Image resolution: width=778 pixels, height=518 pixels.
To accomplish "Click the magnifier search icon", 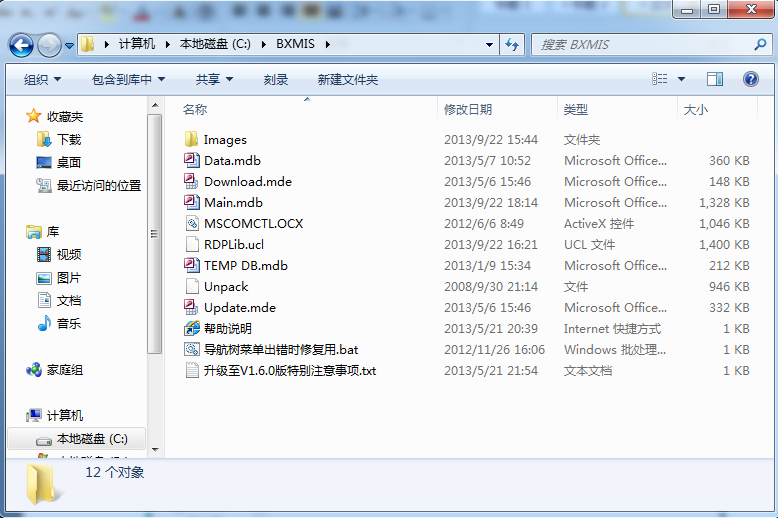I will [760, 45].
